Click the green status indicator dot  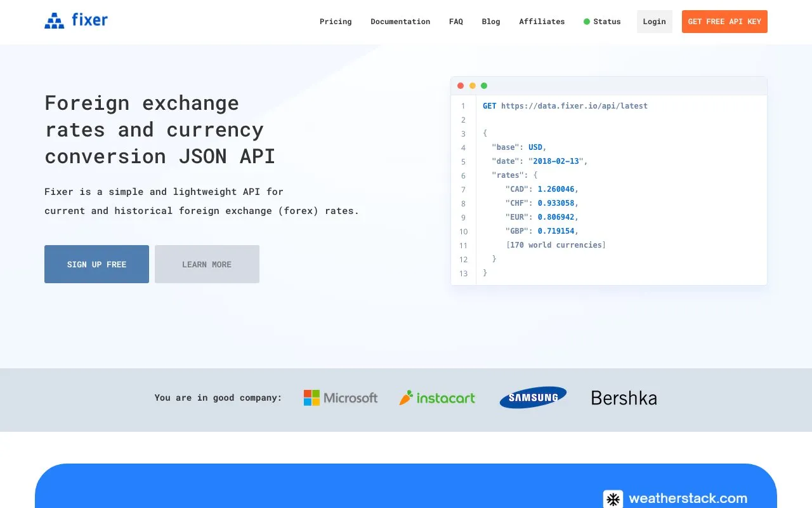coord(587,22)
